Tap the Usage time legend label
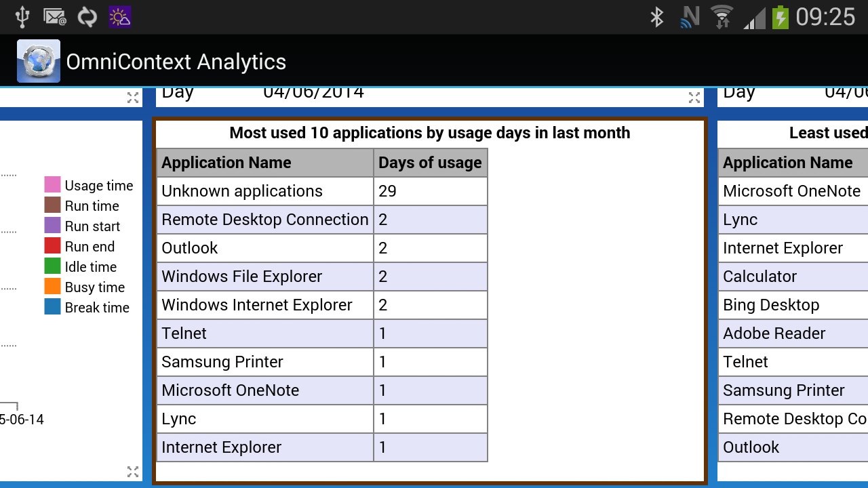 (99, 186)
